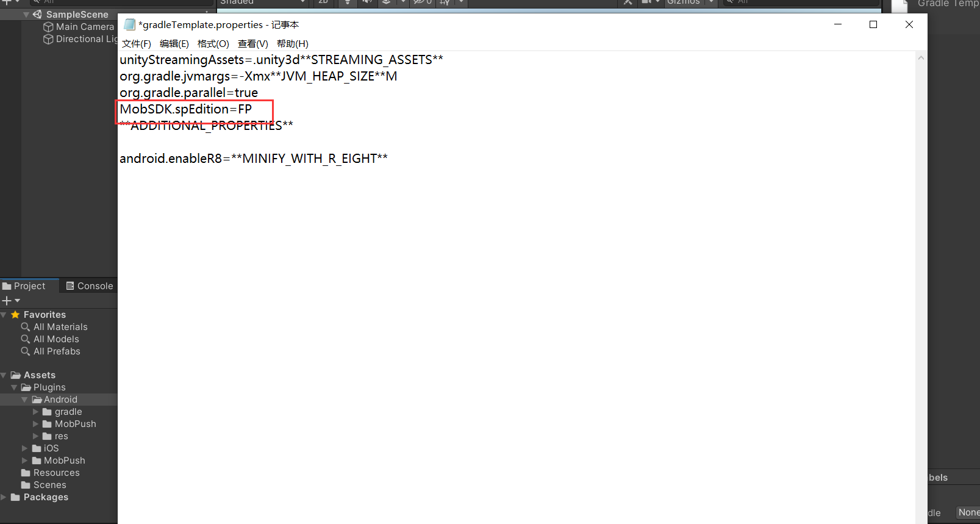Screen dimensions: 980x524
Task: Expand the MobPush folder under Plugins
Action: (x=24, y=461)
